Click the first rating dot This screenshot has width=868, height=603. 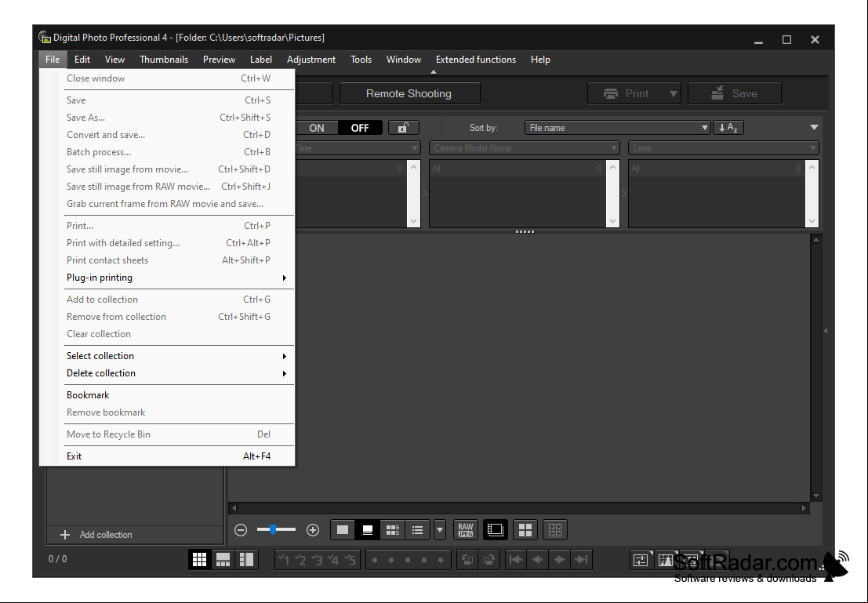pyautogui.click(x=375, y=560)
